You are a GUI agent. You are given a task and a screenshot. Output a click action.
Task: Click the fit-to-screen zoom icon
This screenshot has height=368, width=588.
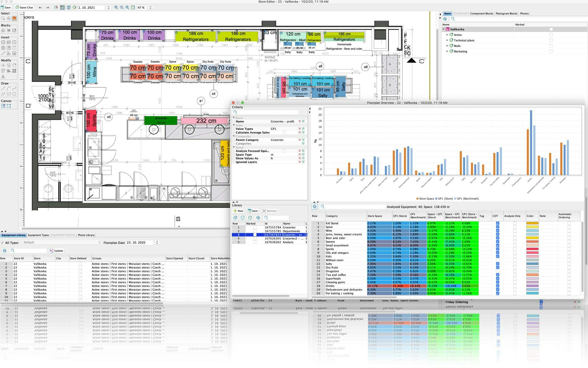[133, 8]
